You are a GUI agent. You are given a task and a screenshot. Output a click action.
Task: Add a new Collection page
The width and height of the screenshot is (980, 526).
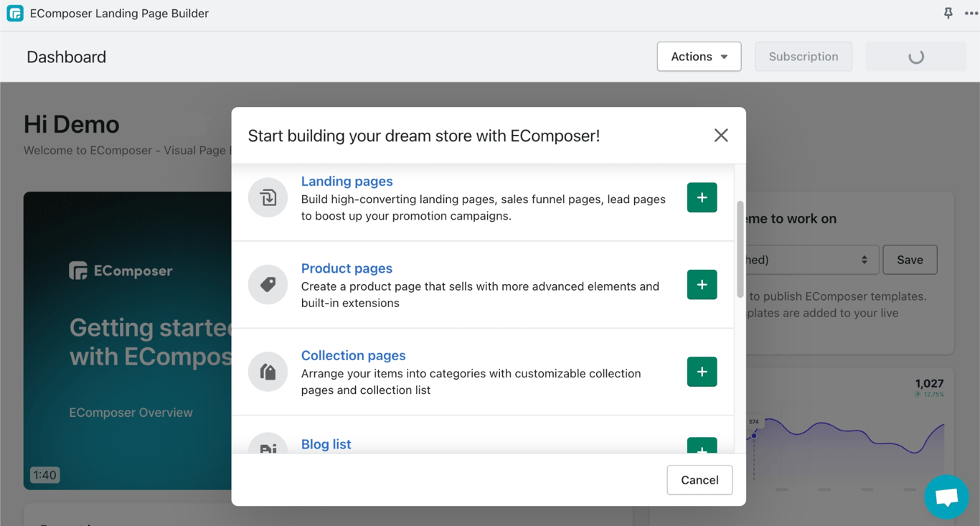(x=702, y=372)
